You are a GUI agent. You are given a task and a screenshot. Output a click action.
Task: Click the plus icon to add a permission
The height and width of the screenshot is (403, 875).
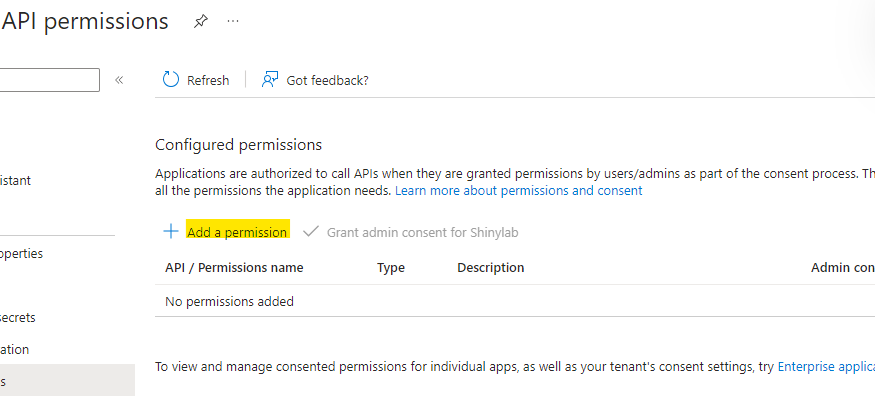pos(170,232)
